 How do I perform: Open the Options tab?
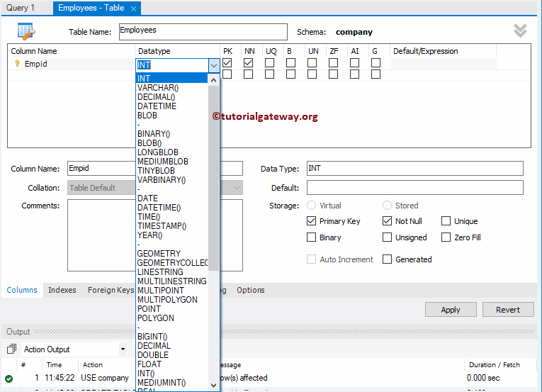point(251,290)
